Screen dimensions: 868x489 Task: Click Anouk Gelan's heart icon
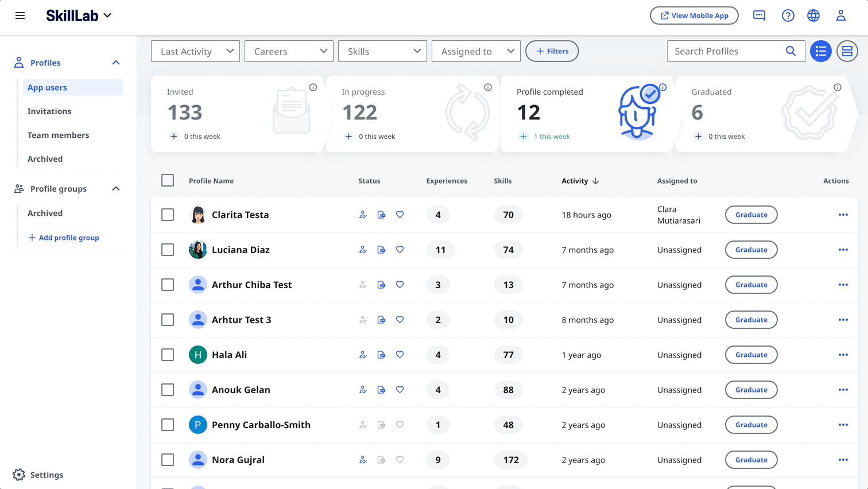point(400,390)
